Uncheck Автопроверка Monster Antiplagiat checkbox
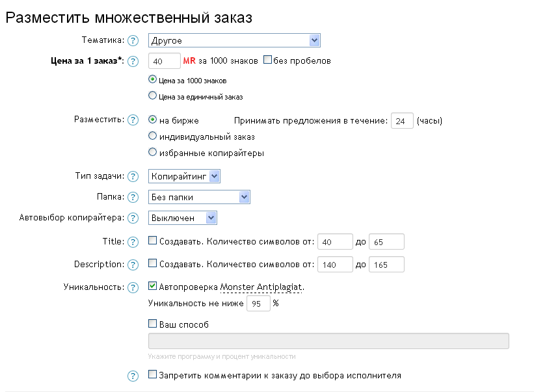 point(153,286)
